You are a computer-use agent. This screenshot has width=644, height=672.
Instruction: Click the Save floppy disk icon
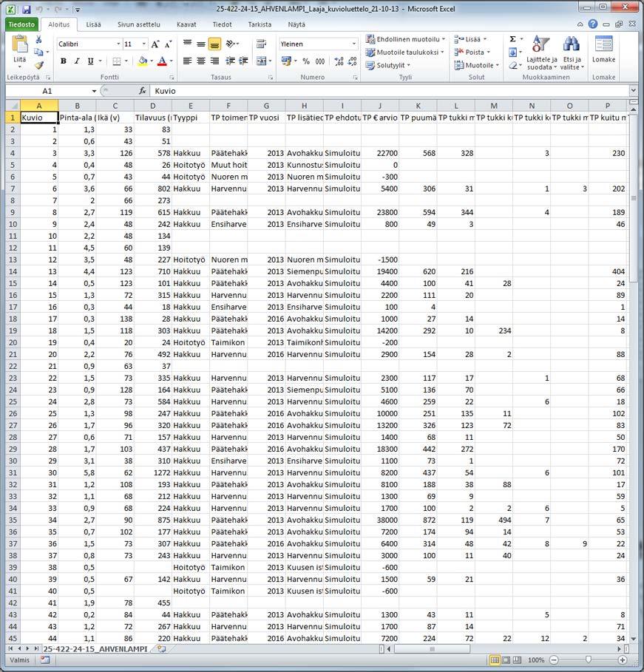[26, 9]
